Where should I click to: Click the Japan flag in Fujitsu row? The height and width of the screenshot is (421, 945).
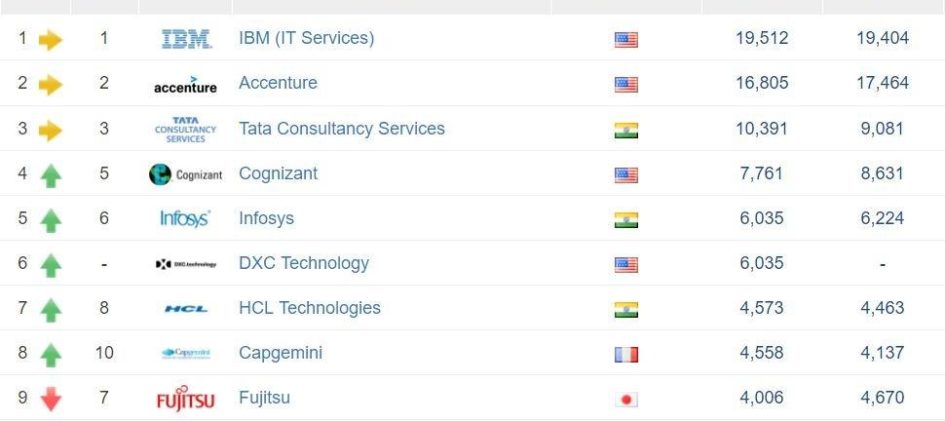click(626, 399)
